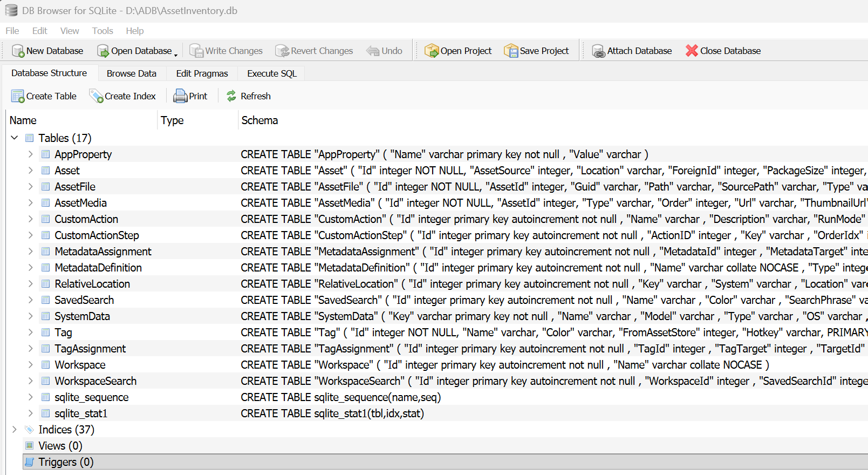Open the View menu

70,31
